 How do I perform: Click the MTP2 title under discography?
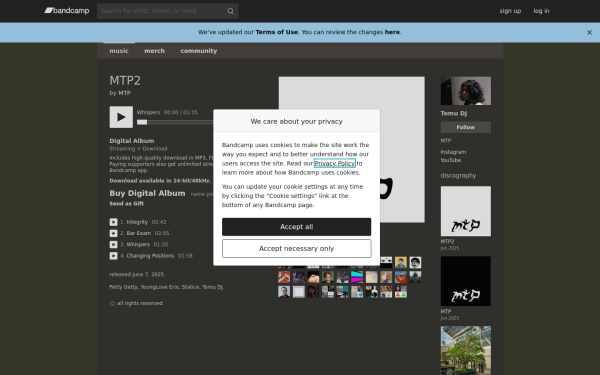pos(447,242)
